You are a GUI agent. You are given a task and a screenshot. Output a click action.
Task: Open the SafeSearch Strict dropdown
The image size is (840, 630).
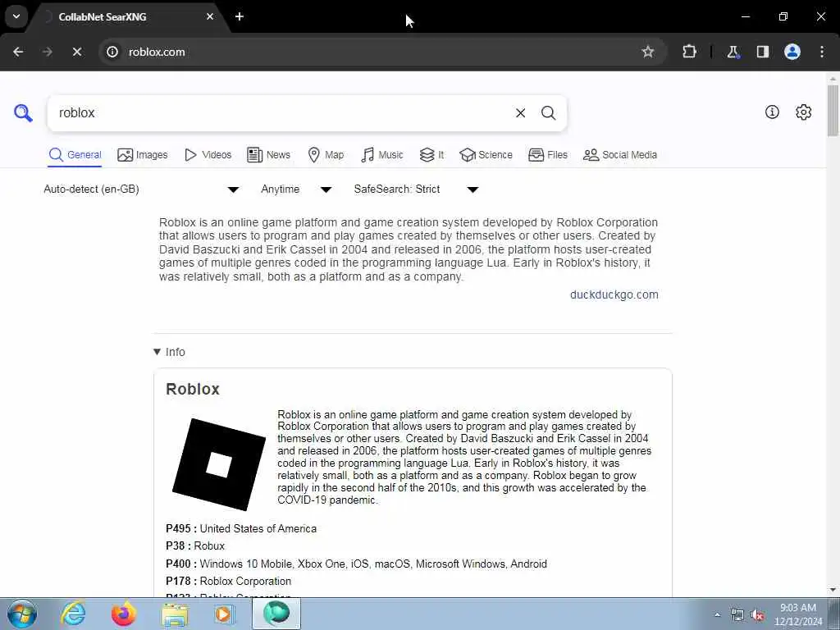pyautogui.click(x=416, y=189)
